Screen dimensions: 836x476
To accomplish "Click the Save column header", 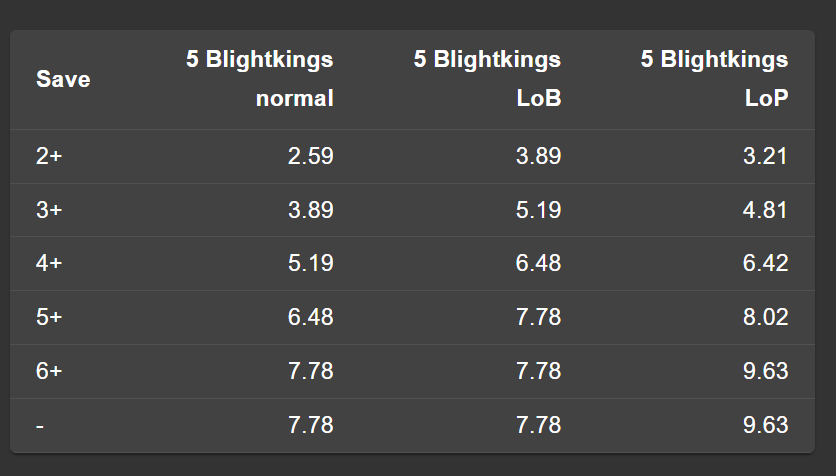I will click(x=63, y=79).
